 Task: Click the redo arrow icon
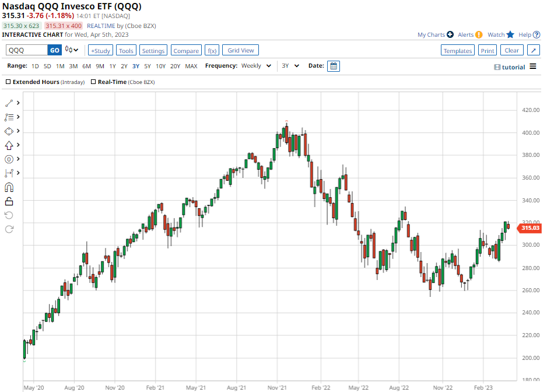(9, 229)
